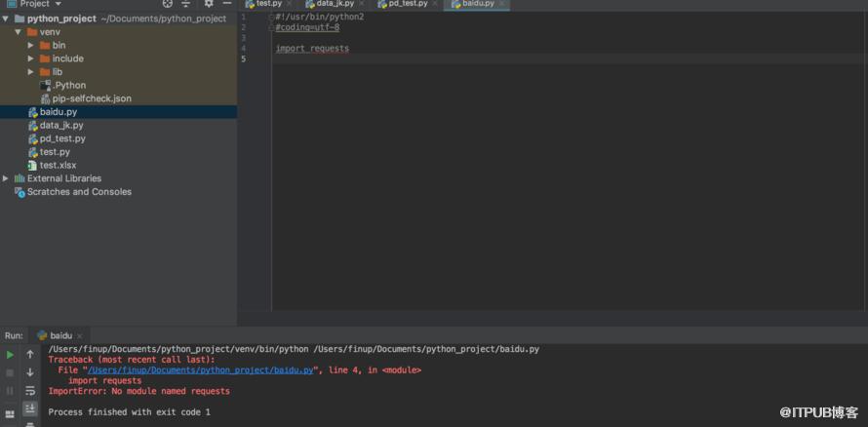
Task: Close the baidu Run tab
Action: (x=80, y=335)
